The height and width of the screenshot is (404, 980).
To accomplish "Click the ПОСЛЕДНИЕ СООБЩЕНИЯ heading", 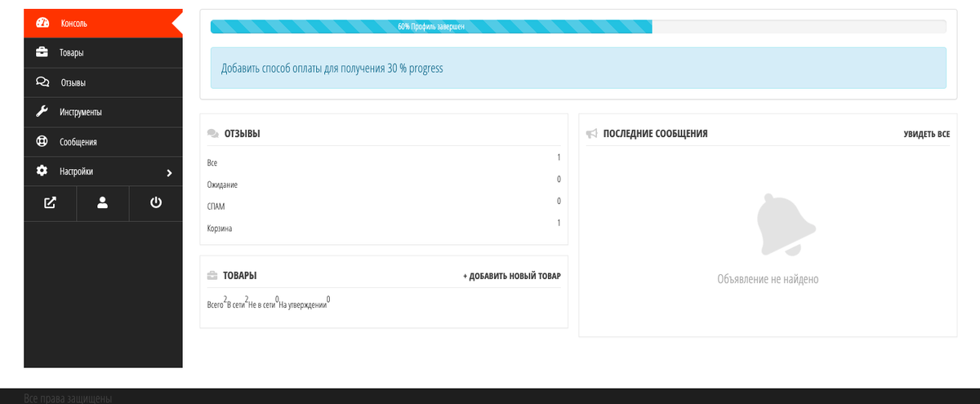I will 655,133.
